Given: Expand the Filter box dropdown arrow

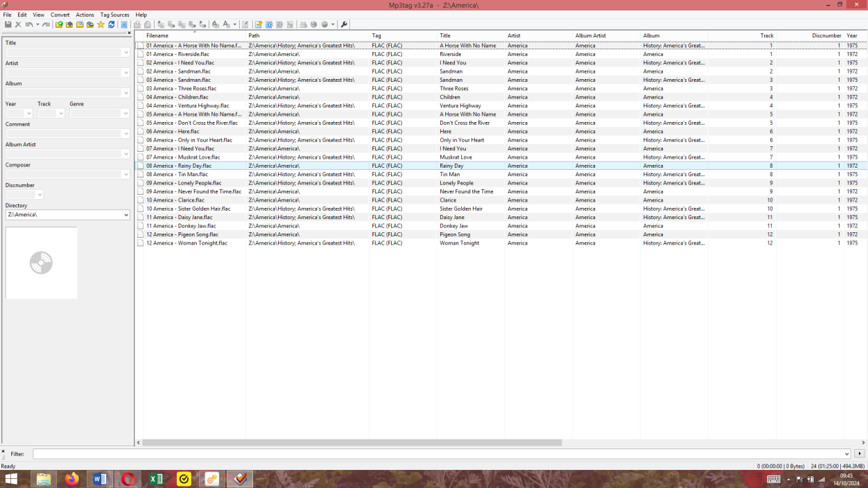Looking at the screenshot, I should [847, 454].
